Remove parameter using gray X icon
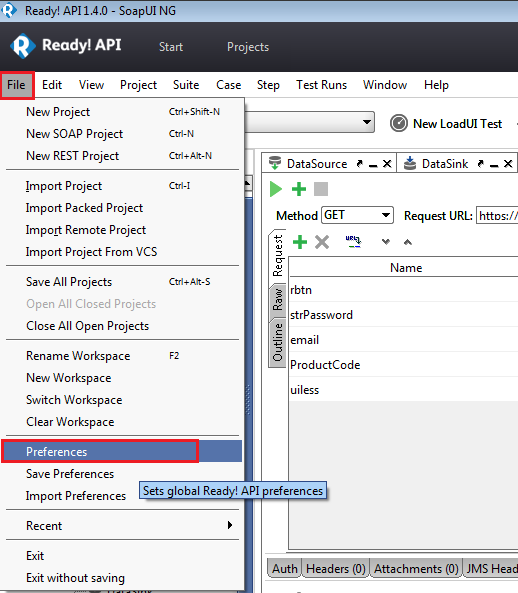The width and height of the screenshot is (518, 593). pos(322,242)
